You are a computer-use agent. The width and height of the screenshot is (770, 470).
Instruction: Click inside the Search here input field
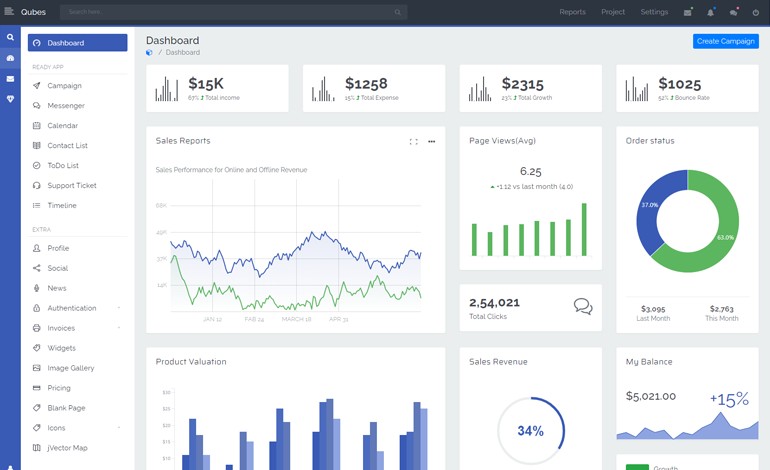point(233,12)
